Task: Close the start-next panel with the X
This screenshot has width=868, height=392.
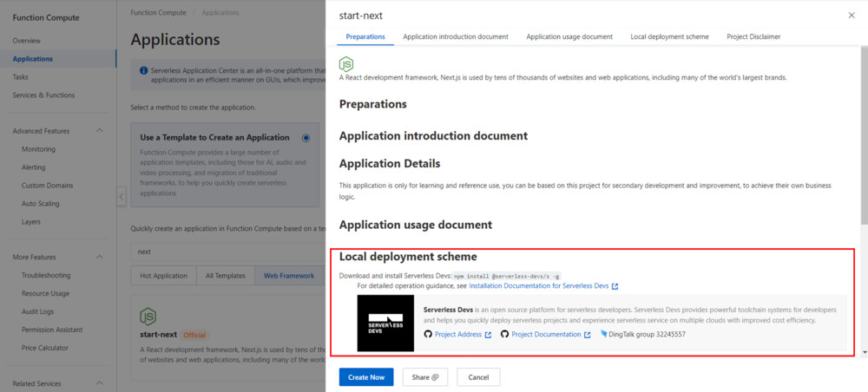Action: pyautogui.click(x=850, y=16)
